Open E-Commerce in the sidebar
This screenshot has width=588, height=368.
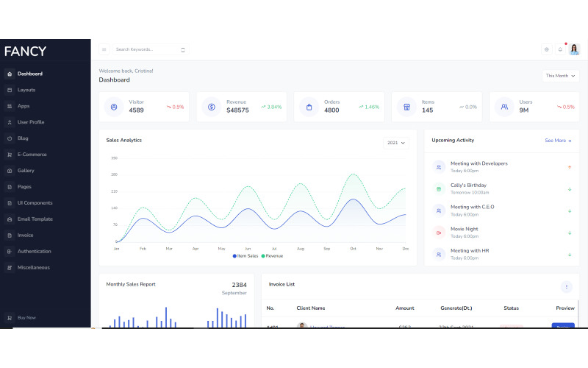point(32,155)
